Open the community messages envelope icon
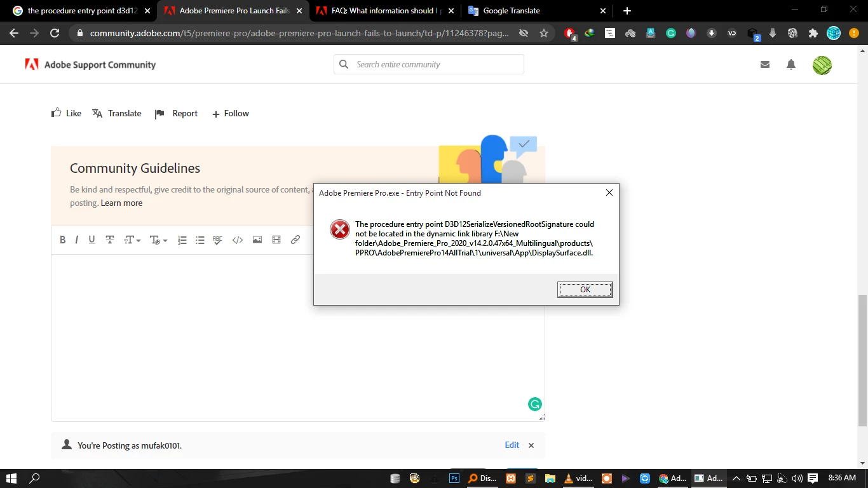Screen dimensions: 868x488 point(765,64)
